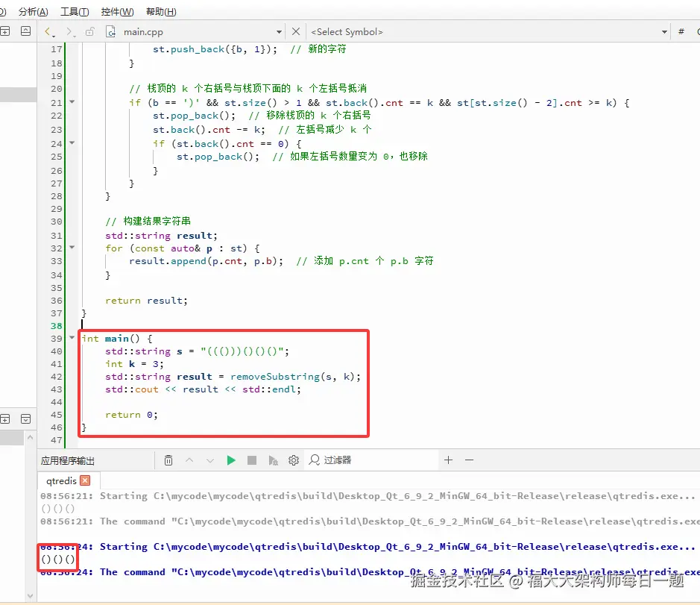Collapse the for loop at line 32
Viewport: 700px width, 605px height.
click(x=72, y=247)
